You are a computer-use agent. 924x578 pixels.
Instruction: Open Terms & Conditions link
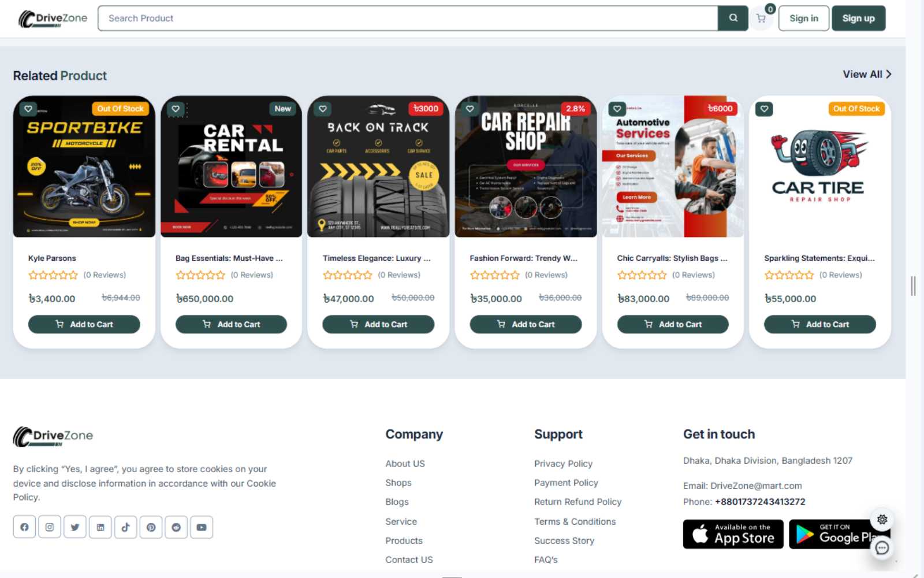[x=575, y=521]
